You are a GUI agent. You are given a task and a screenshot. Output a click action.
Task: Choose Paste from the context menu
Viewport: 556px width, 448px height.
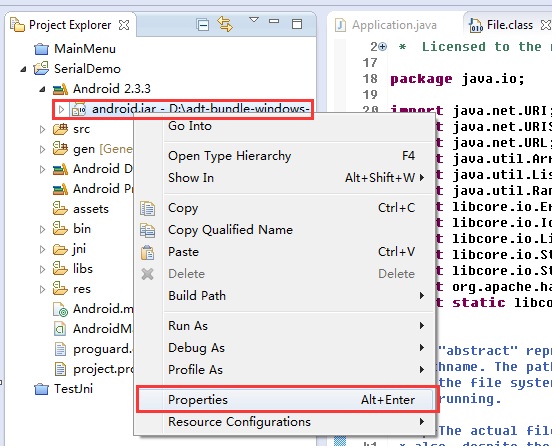click(x=285, y=252)
